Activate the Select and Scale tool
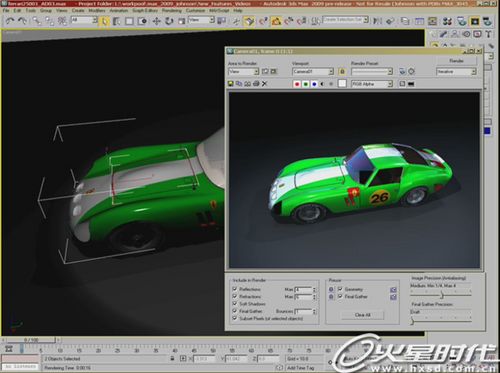 (x=182, y=21)
